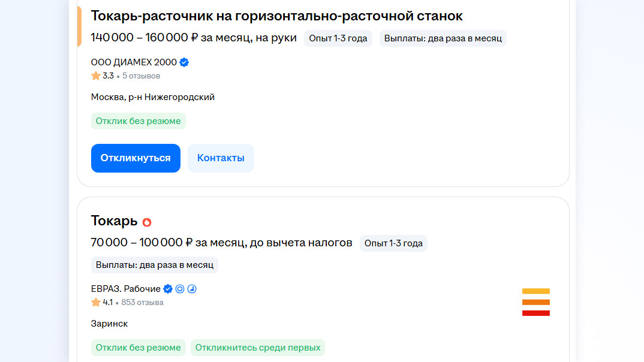Click the circular employer badge after ЕВРАЗ checkmark
This screenshot has width=644, height=362.
pyautogui.click(x=180, y=289)
